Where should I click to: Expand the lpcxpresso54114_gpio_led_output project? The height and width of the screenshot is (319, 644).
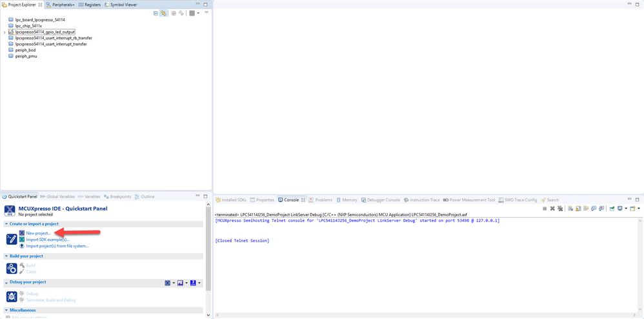point(4,32)
